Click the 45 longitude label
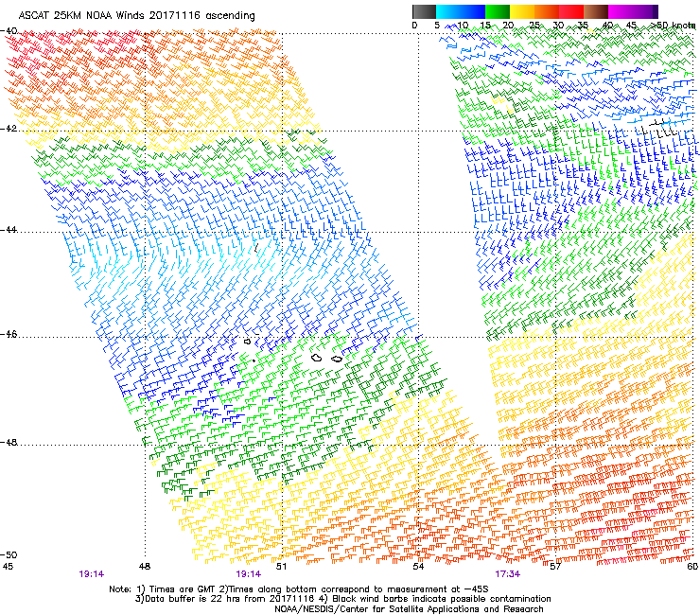 pyautogui.click(x=8, y=567)
